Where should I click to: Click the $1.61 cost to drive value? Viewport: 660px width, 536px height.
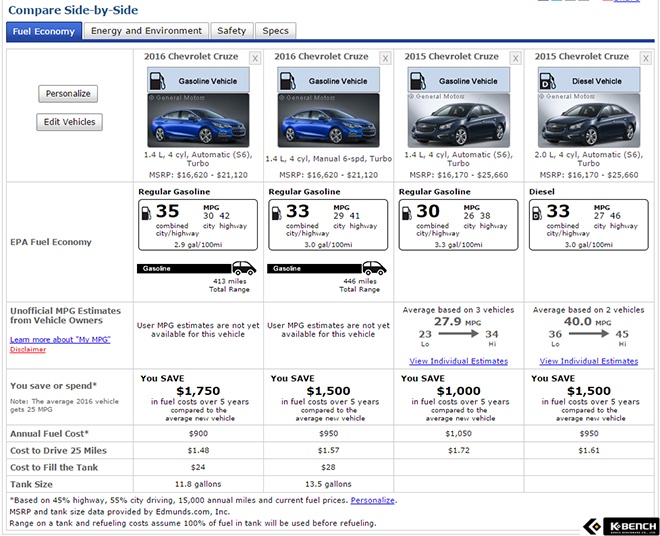pyautogui.click(x=589, y=451)
